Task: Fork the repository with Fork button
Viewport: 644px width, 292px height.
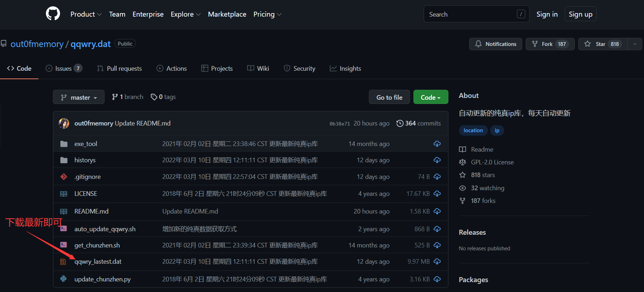Action: [x=550, y=44]
